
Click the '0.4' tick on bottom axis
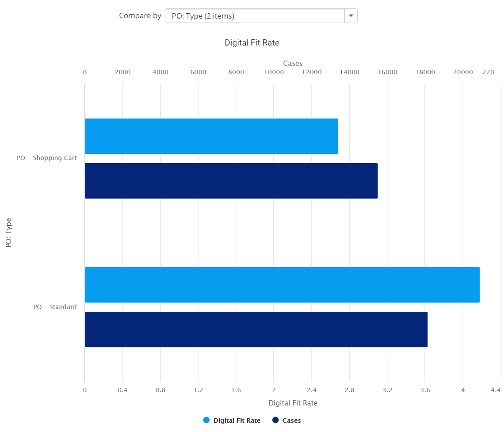122,390
